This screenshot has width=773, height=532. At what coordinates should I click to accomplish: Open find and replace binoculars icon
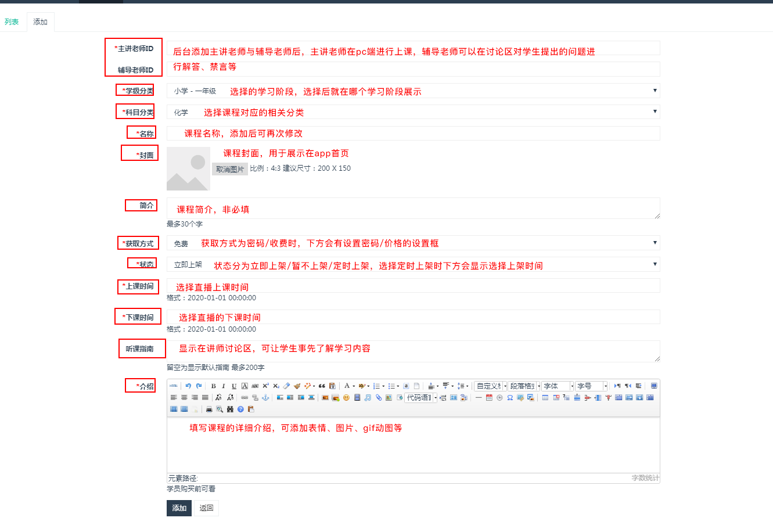point(230,409)
